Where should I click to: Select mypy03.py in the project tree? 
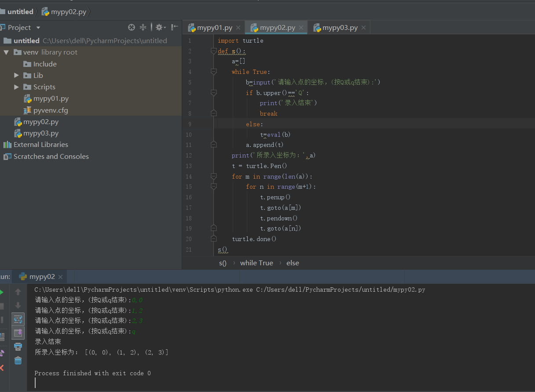coord(91,133)
